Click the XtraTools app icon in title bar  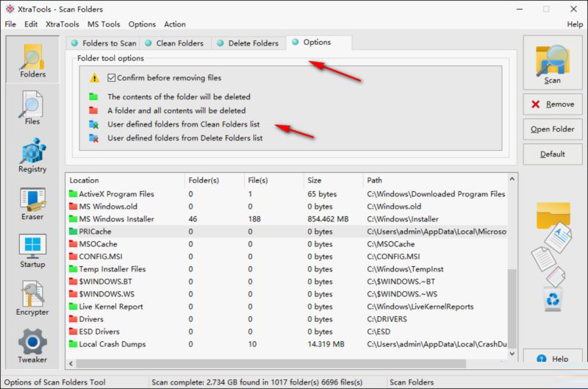tap(10, 9)
